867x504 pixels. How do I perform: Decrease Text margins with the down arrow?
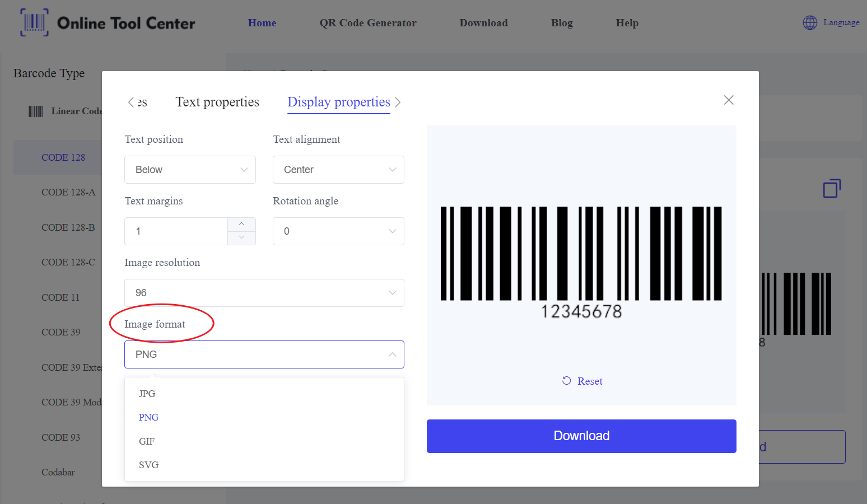241,237
